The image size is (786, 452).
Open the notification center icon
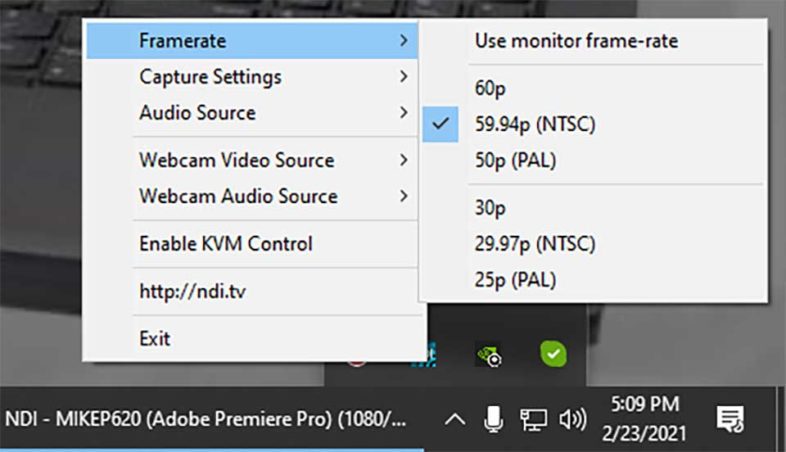(730, 419)
